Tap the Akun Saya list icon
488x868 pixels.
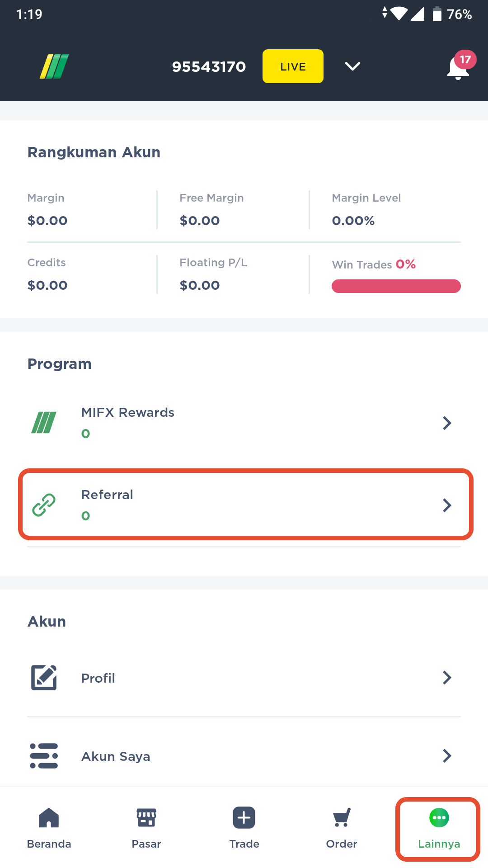44,755
